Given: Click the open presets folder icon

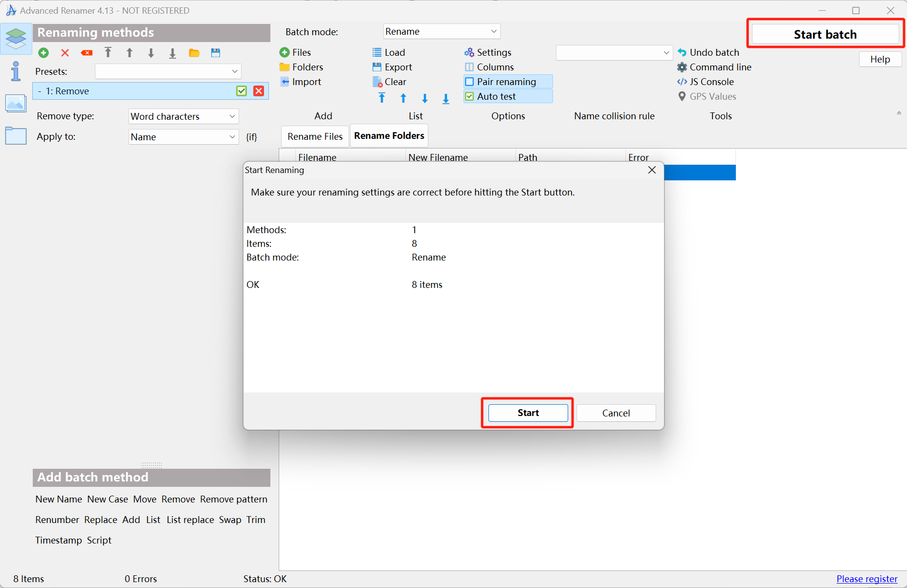Looking at the screenshot, I should click(x=194, y=53).
